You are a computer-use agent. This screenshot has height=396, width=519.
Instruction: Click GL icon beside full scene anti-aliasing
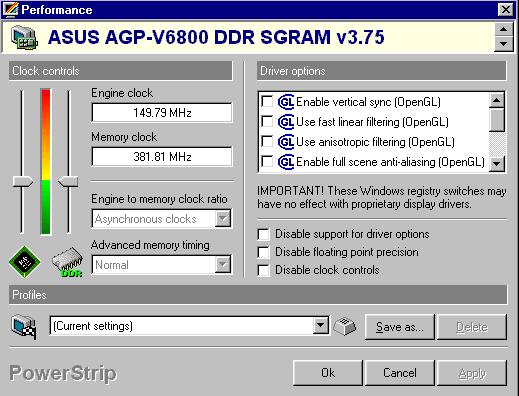(286, 162)
